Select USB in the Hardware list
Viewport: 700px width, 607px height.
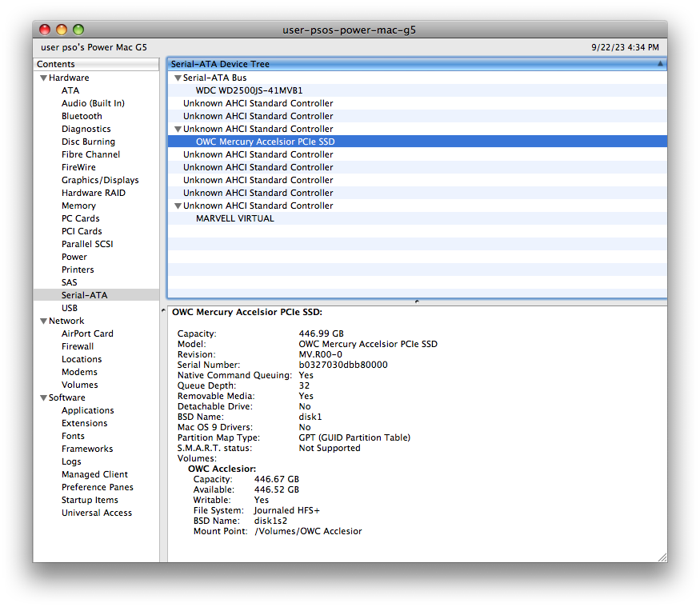(x=70, y=307)
